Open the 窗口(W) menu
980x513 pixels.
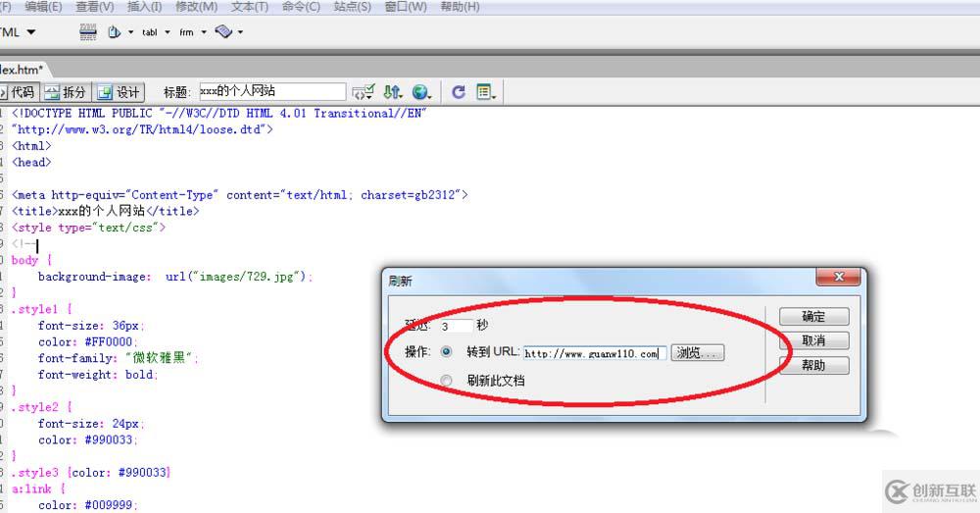[x=406, y=7]
